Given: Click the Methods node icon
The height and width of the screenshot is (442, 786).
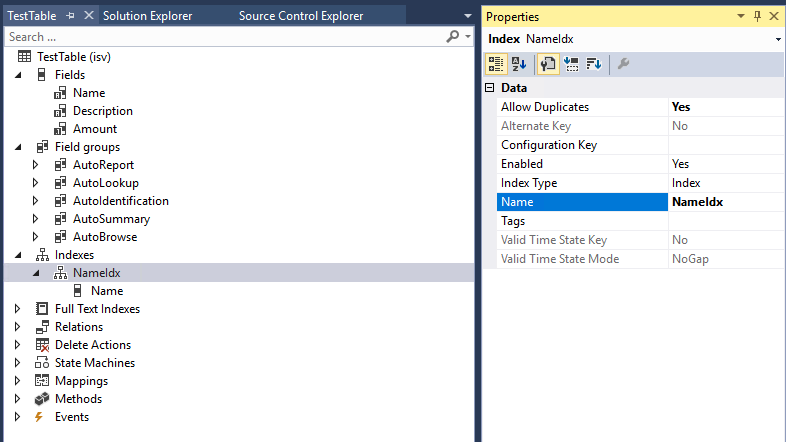Looking at the screenshot, I should pyautogui.click(x=41, y=399).
